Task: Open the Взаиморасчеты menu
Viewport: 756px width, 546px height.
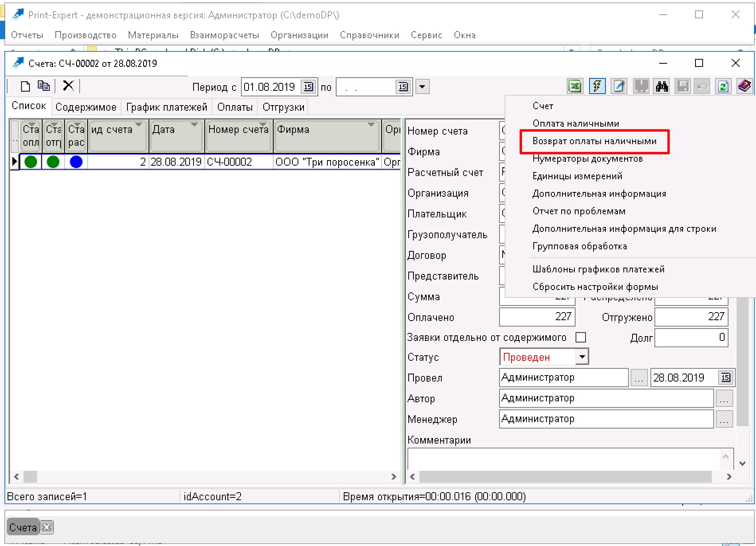Action: (224, 35)
